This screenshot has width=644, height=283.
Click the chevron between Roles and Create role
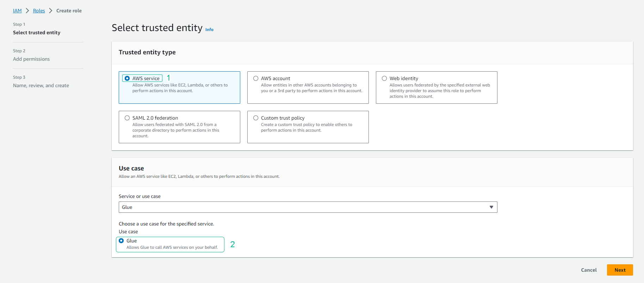[x=51, y=11]
